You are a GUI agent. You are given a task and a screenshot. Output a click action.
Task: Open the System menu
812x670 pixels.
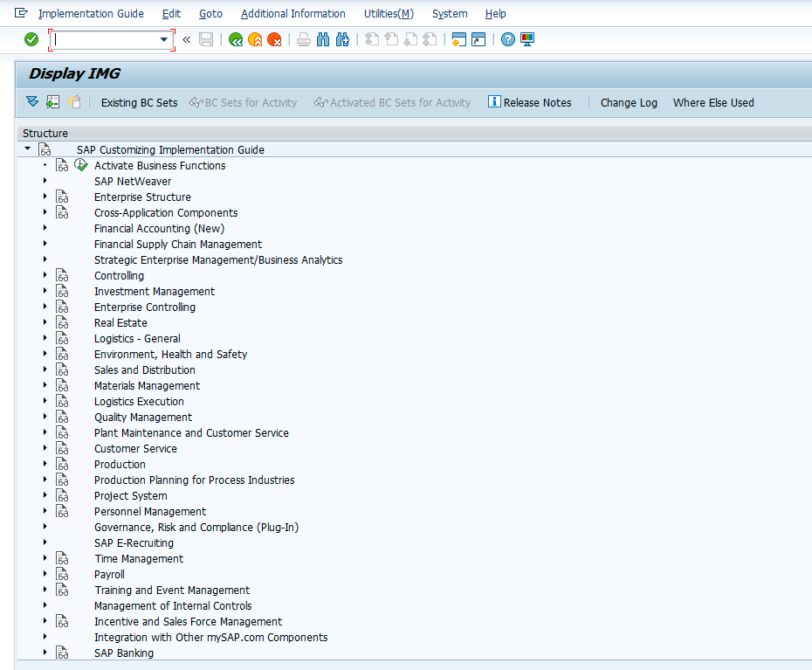(x=450, y=13)
